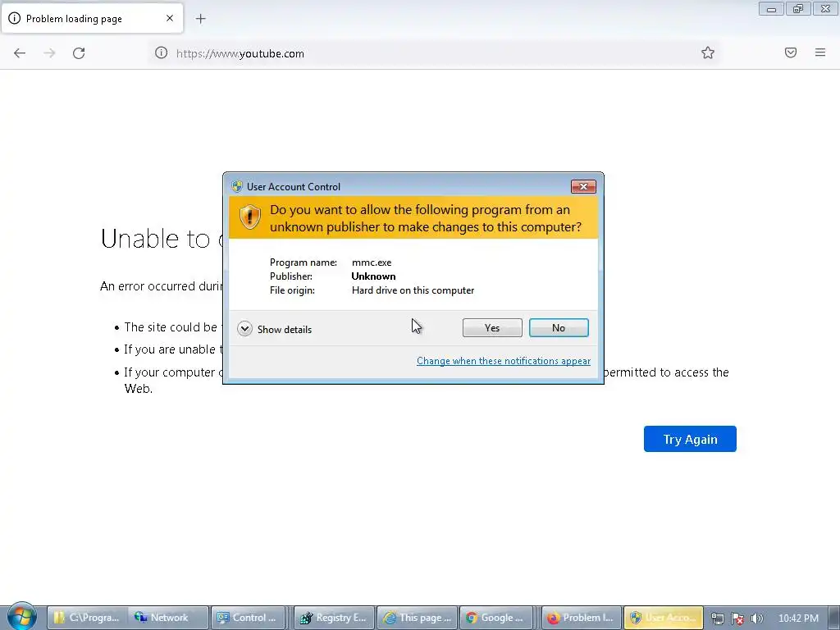Open the Windows Start orb
This screenshot has height=630, width=840.
click(x=21, y=617)
